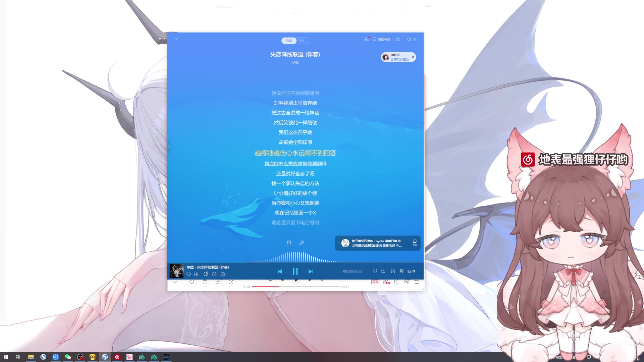Collapse the lyrics page with top-left chevron

pyautogui.click(x=176, y=39)
